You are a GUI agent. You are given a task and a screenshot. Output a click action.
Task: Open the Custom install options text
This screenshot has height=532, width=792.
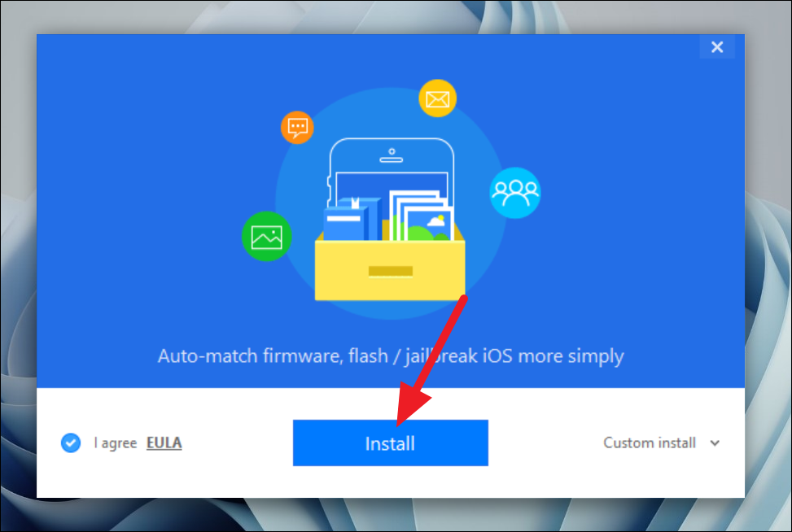tap(650, 443)
